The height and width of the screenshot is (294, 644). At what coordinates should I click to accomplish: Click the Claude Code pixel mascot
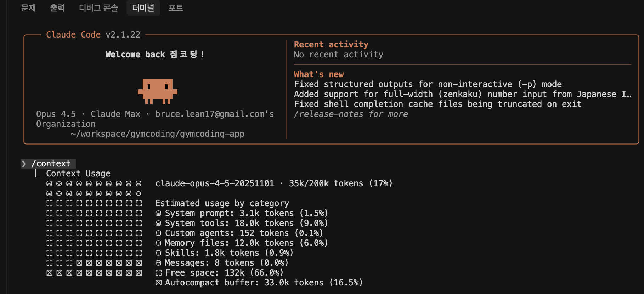click(158, 91)
